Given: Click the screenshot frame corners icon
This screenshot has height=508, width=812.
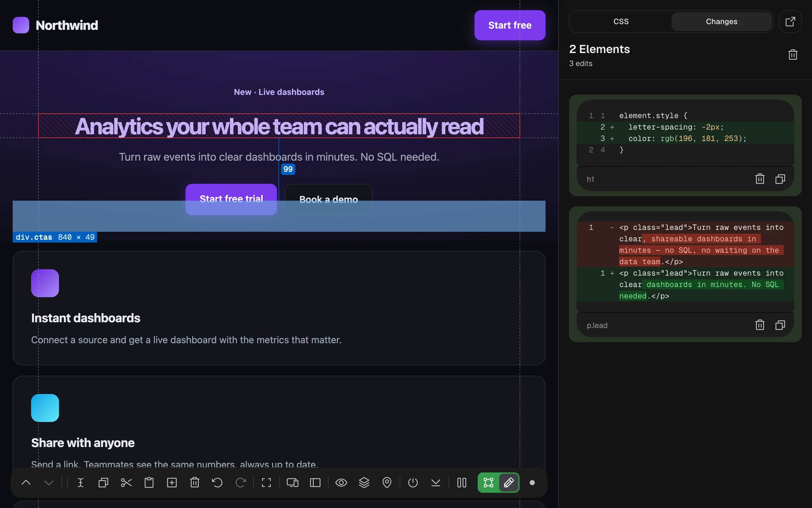Looking at the screenshot, I should (x=266, y=483).
